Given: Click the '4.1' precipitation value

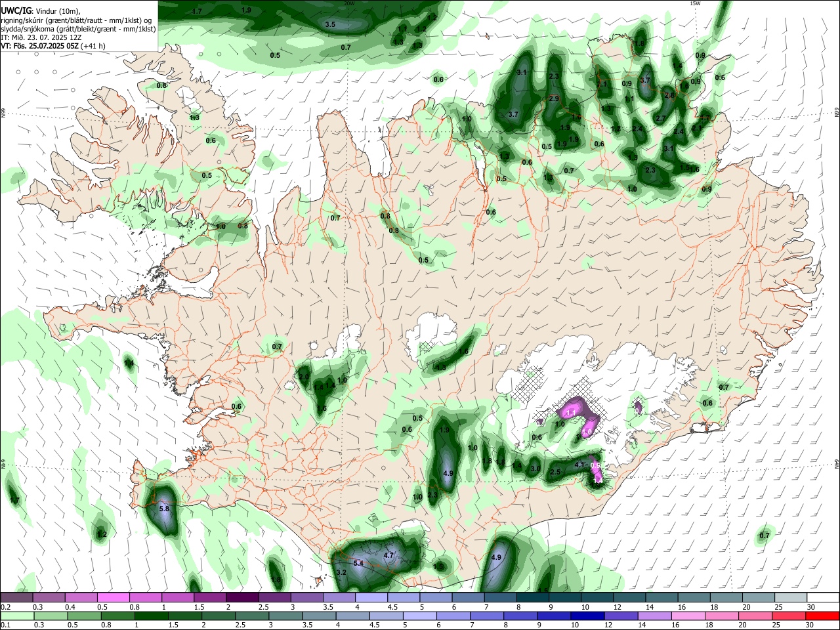Looking at the screenshot, I should click(x=579, y=465).
